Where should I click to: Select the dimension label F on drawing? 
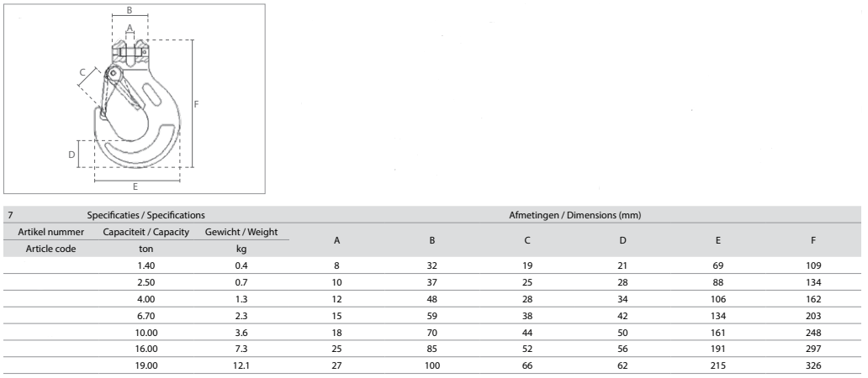196,104
